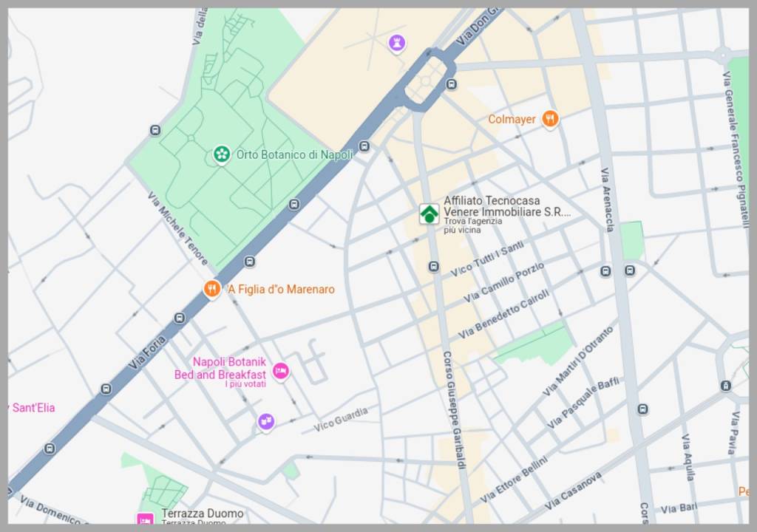Screen dimensions: 757x532
Task: Select the Napoli Botanik Bed and Breakfast hotel pin
Action: [280, 371]
